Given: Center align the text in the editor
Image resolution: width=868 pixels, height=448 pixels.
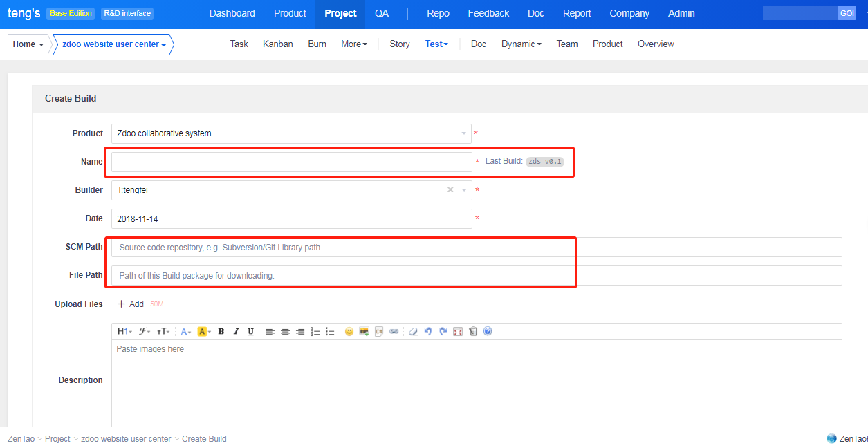Looking at the screenshot, I should tap(285, 332).
